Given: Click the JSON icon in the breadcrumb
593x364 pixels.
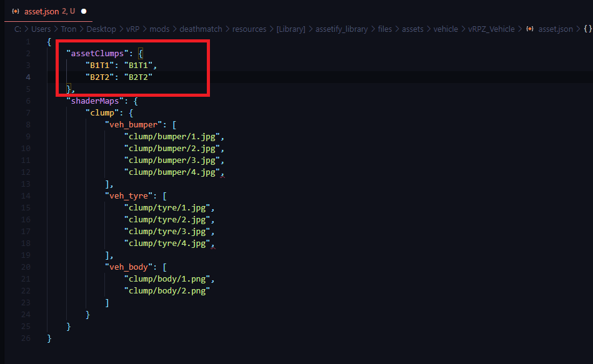Looking at the screenshot, I should (530, 29).
